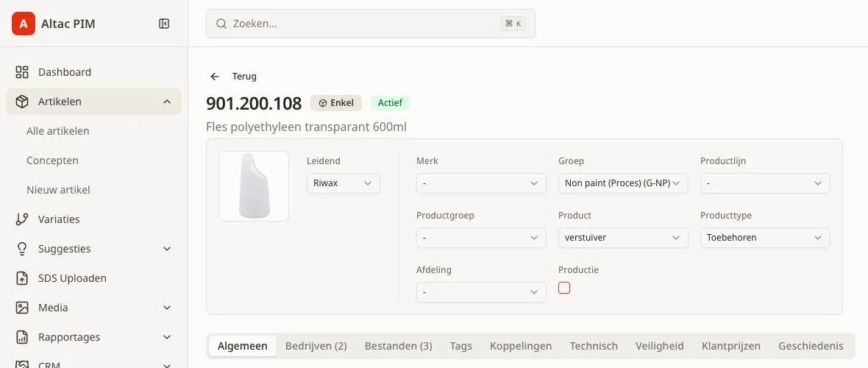868x368 pixels.
Task: Click article number 901.200.108 heading
Action: 254,104
